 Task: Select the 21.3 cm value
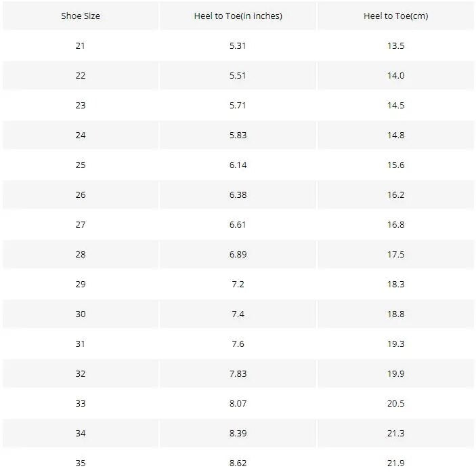(395, 434)
